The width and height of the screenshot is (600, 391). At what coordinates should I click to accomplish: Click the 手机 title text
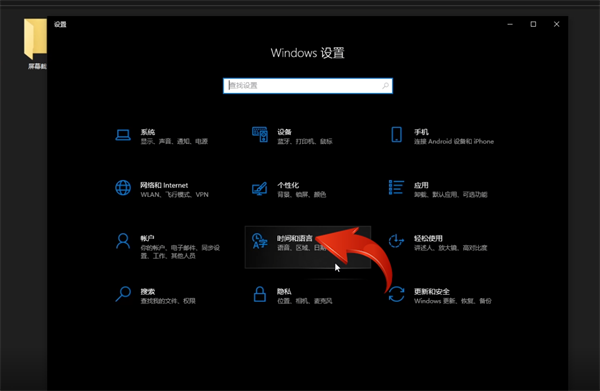coord(421,132)
